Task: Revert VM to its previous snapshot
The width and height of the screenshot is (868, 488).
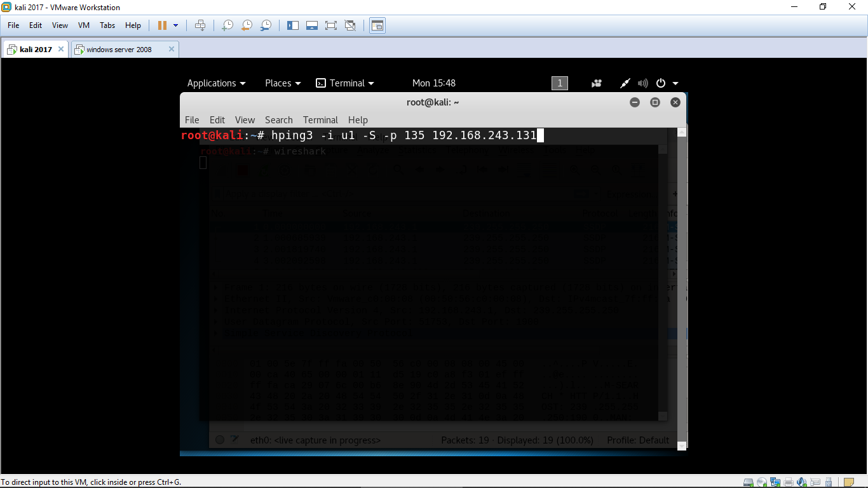Action: [247, 25]
